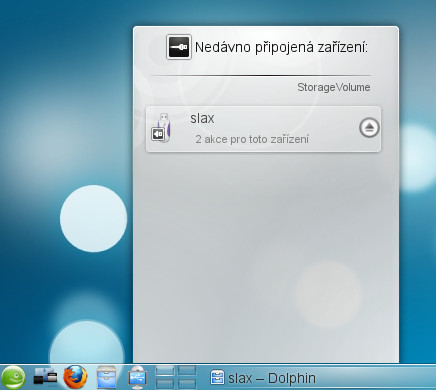Click the StorageVolume label
This screenshot has height=390, width=436.
tap(334, 87)
